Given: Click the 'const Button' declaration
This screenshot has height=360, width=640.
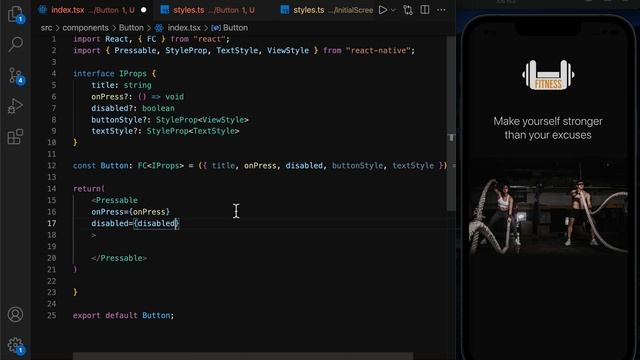Looking at the screenshot, I should [100, 166].
